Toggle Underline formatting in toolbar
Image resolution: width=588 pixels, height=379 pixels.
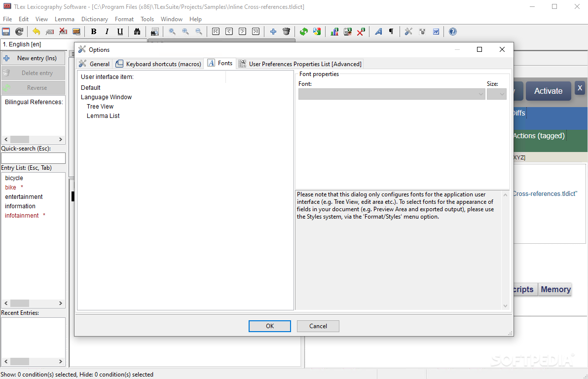pos(120,32)
